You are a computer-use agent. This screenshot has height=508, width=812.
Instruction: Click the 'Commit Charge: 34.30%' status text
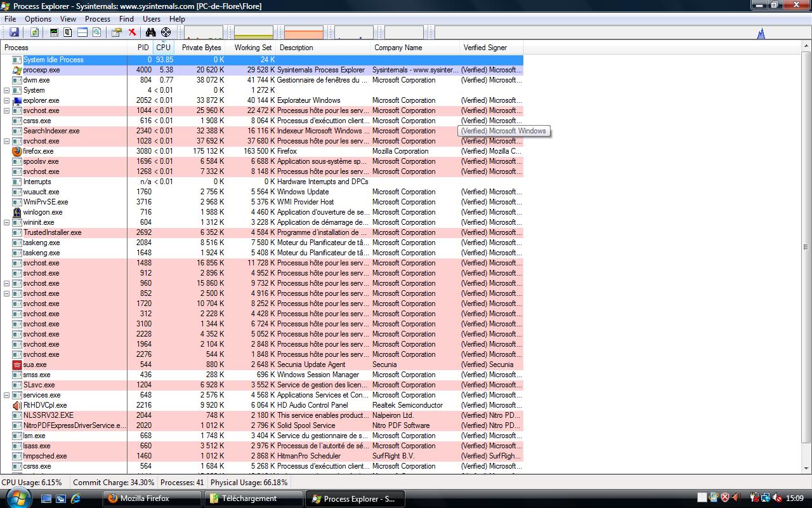pos(114,483)
